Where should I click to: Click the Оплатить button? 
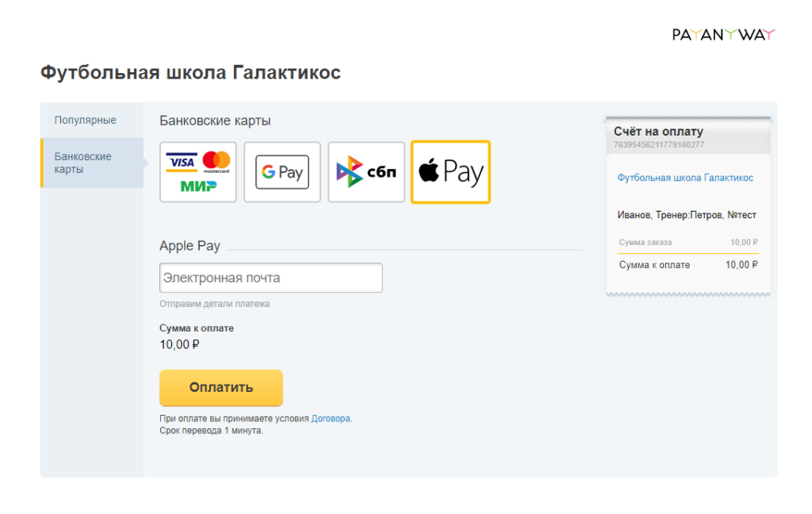[x=221, y=388]
